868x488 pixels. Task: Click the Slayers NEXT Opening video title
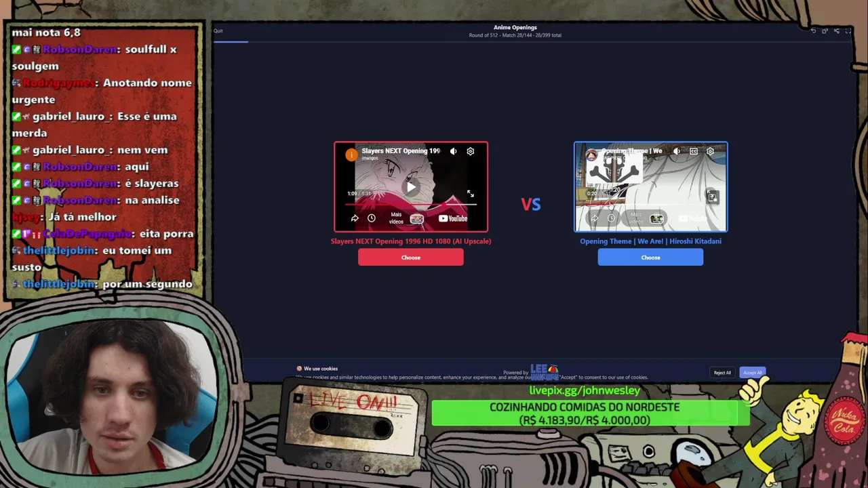click(401, 150)
